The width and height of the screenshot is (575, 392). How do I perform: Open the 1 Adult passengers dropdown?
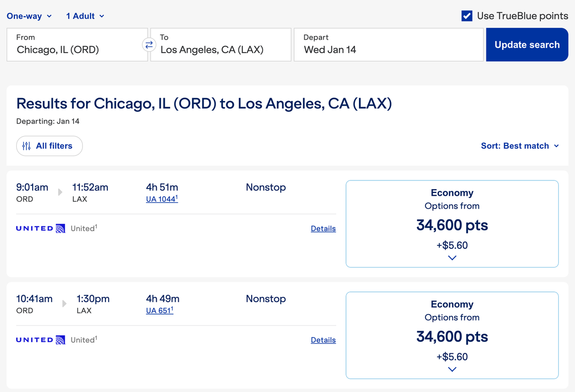(85, 16)
